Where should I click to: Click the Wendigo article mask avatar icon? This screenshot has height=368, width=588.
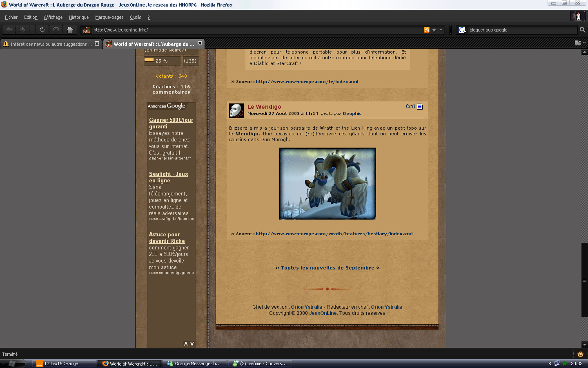click(236, 111)
